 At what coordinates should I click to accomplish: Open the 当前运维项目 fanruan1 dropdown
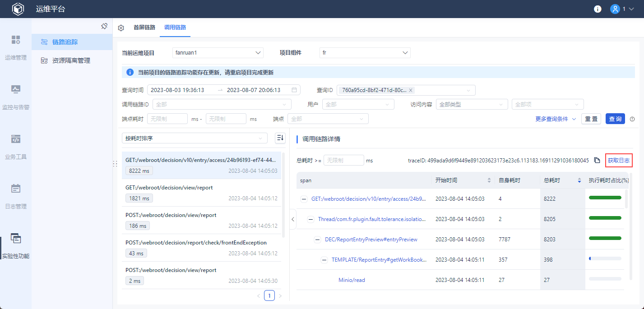218,53
